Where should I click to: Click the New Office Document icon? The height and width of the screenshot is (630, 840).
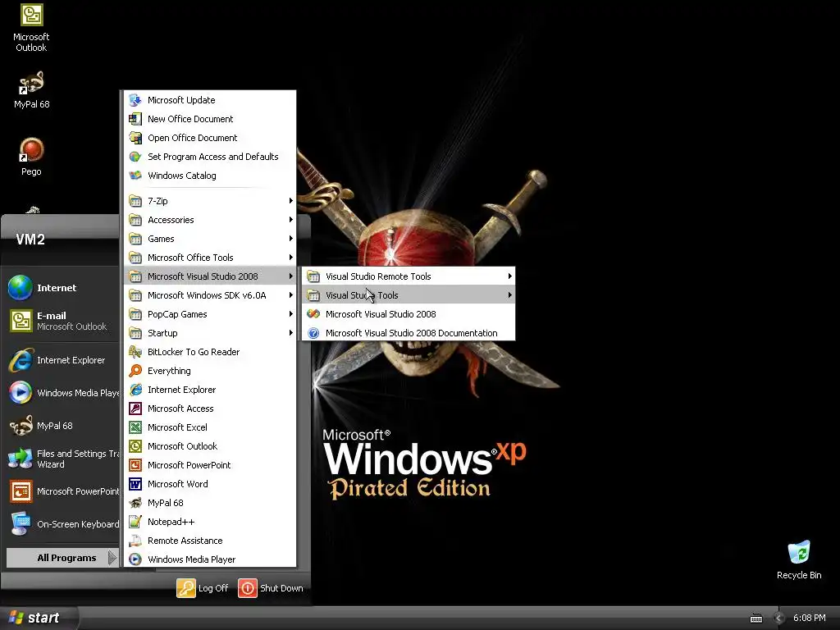pyautogui.click(x=135, y=119)
